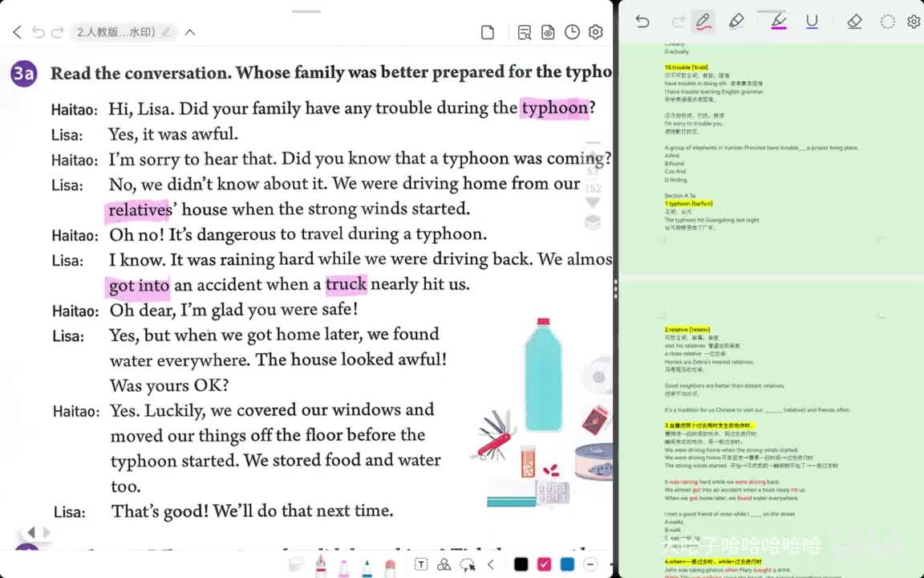
Task: Jump to previous page with floating up arrow
Action: click(593, 157)
